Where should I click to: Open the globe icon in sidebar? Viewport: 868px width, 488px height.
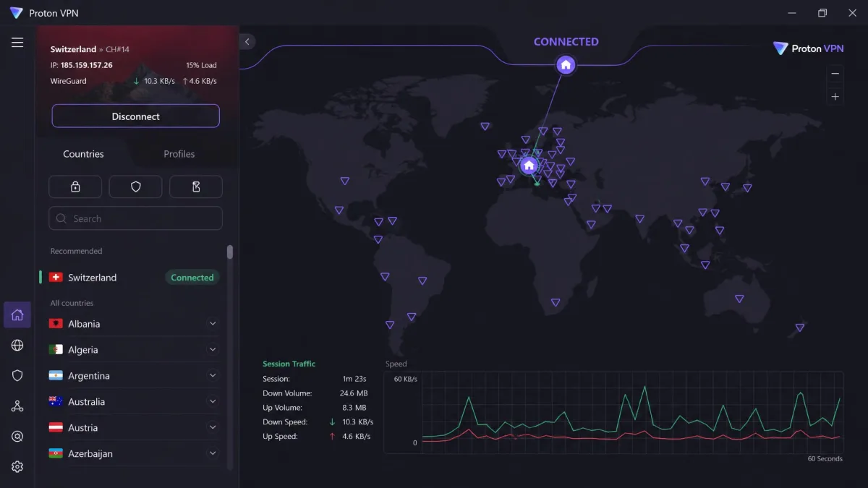[17, 346]
